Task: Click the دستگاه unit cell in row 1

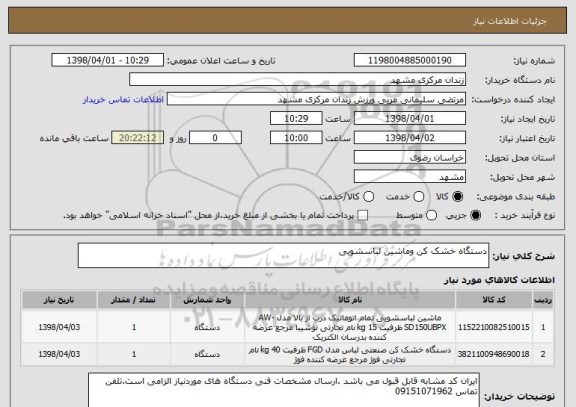Action: 207,327
